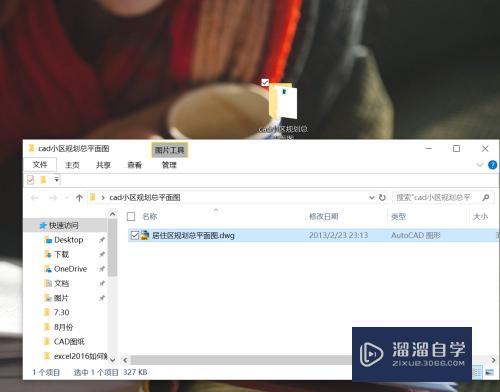Sort by the 名称 column header
The height and width of the screenshot is (392, 500).
click(x=150, y=216)
